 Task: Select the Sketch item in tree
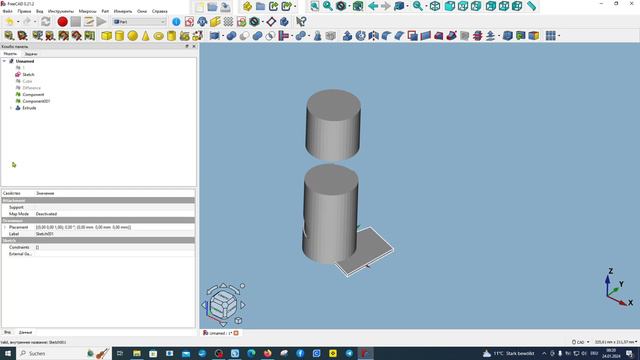[28, 75]
